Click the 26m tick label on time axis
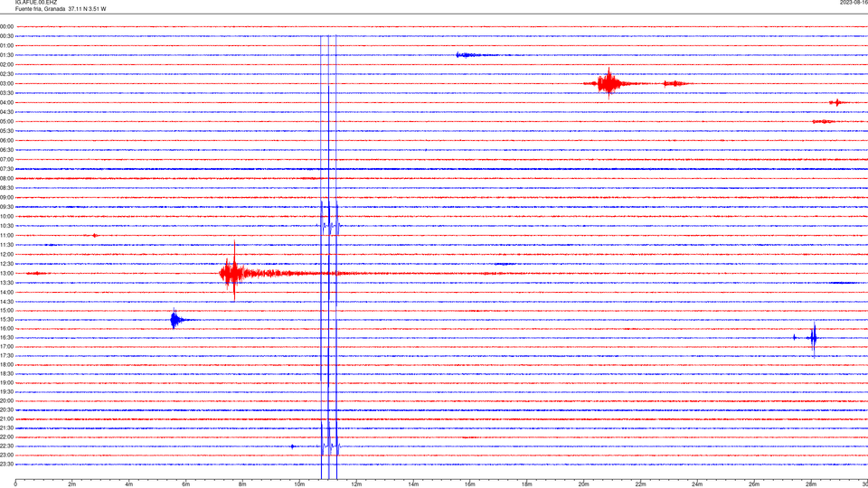 (754, 484)
